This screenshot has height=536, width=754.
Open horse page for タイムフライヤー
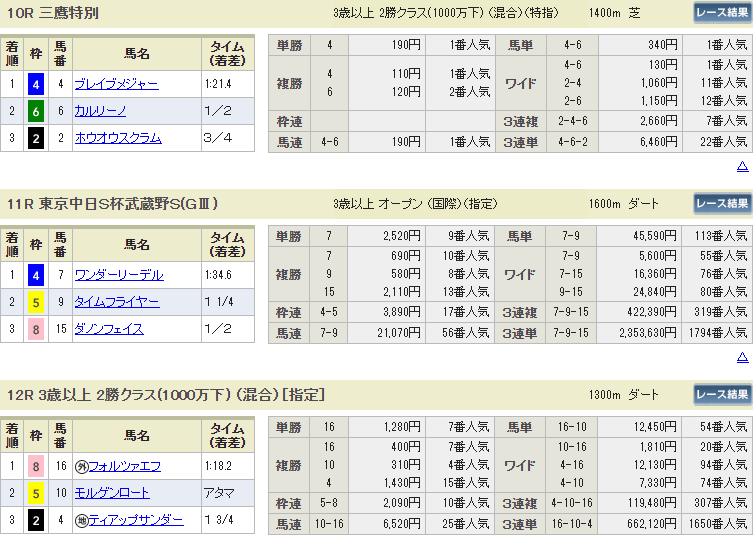117,302
